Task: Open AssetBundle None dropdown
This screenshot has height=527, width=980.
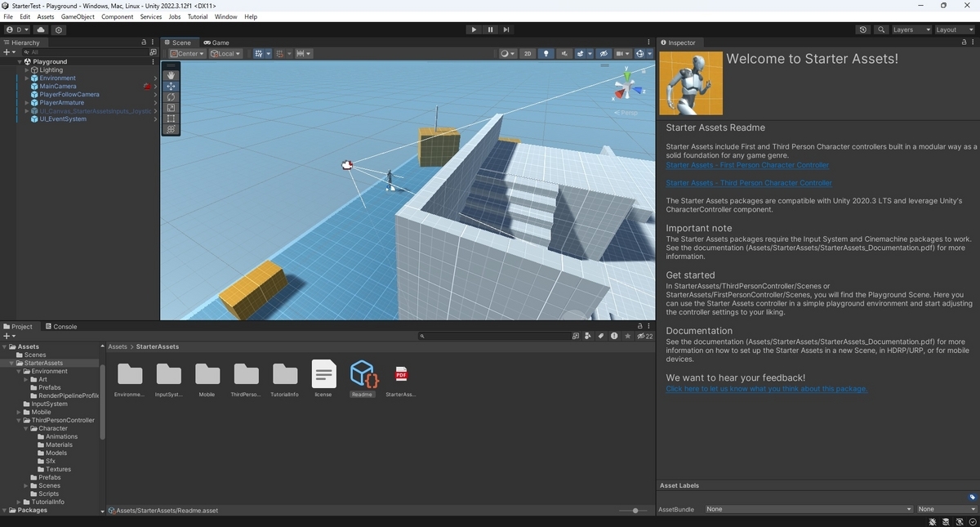Action: coord(808,509)
